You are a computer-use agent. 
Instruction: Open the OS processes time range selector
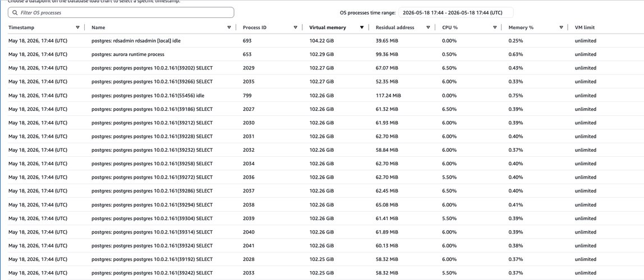click(x=456, y=13)
